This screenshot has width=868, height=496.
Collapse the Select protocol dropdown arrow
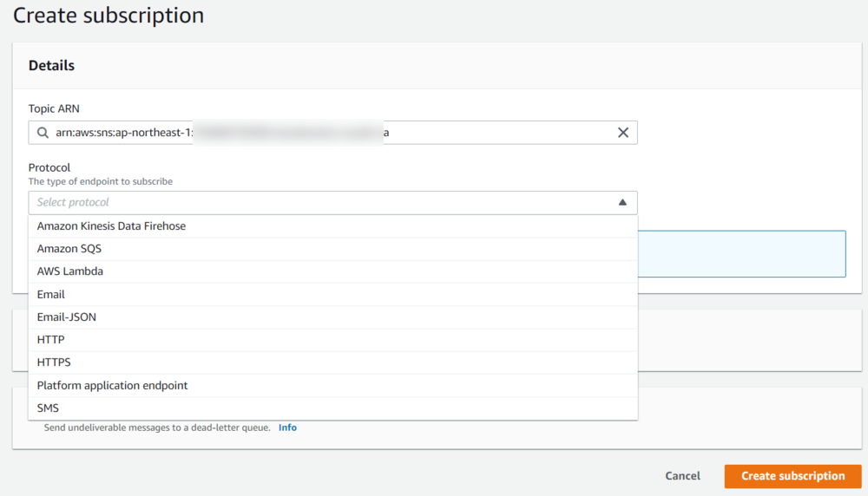[x=622, y=202]
